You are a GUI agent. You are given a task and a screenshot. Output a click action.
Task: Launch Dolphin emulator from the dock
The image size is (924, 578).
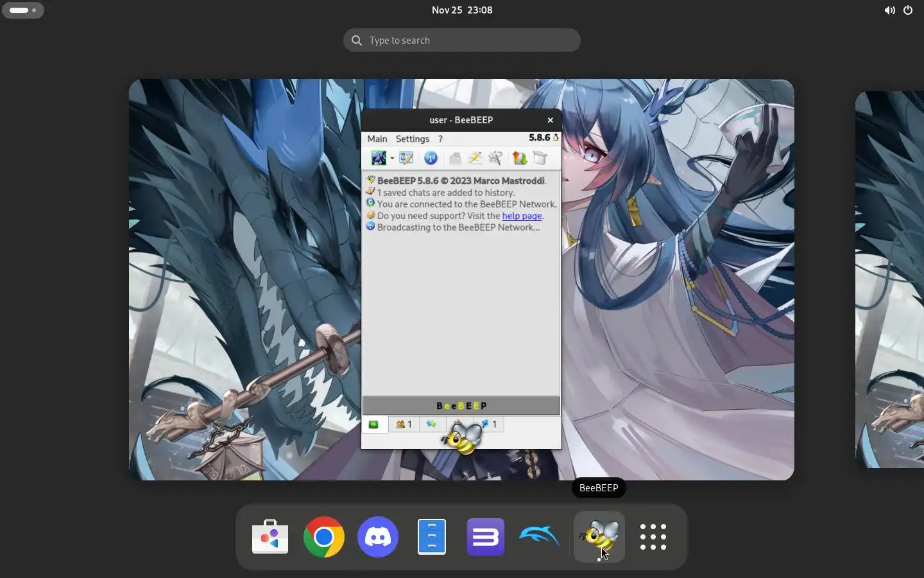540,537
